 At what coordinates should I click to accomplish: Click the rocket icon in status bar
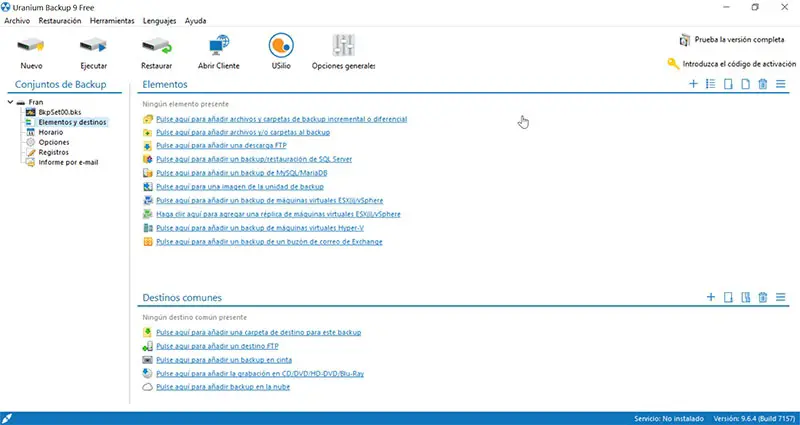tap(7, 418)
